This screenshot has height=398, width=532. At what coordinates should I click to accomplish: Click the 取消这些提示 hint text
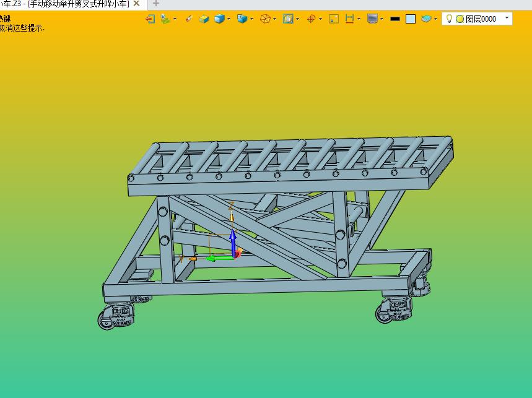[22, 28]
